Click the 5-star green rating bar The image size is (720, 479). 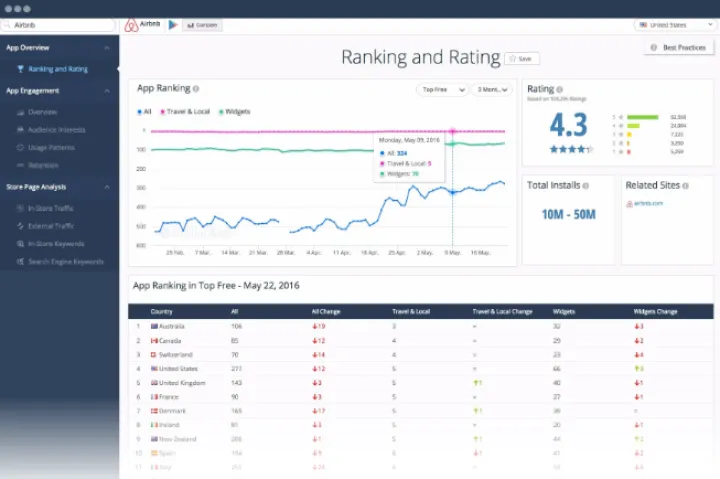(642, 117)
